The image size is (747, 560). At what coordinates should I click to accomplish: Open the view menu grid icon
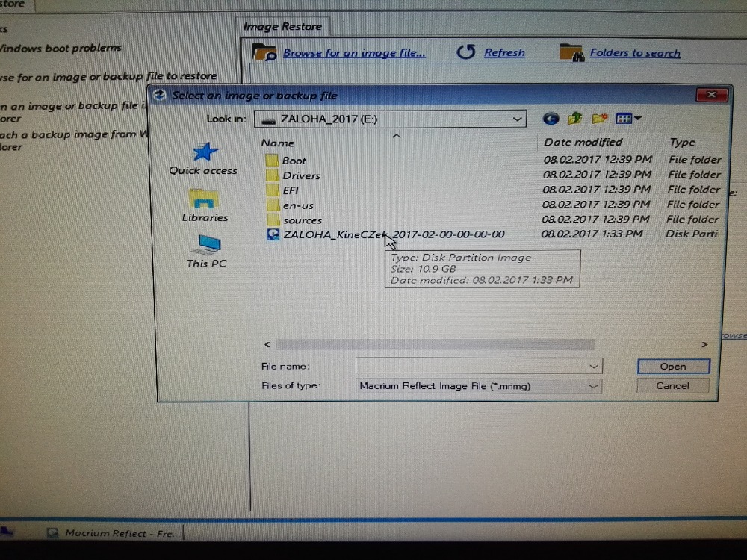click(624, 118)
